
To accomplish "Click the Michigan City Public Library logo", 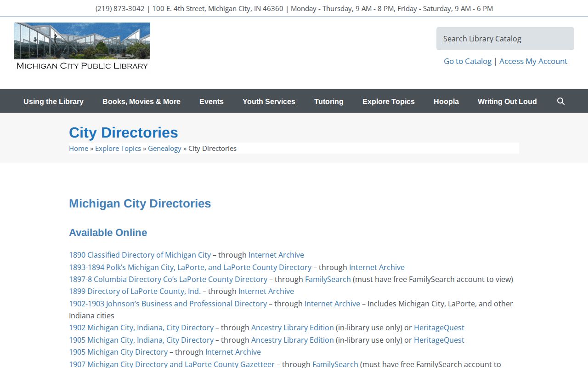I will [82, 46].
